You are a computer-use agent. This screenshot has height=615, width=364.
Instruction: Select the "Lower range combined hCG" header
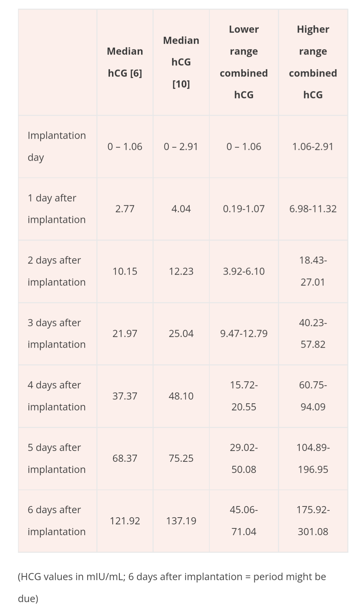pos(244,62)
